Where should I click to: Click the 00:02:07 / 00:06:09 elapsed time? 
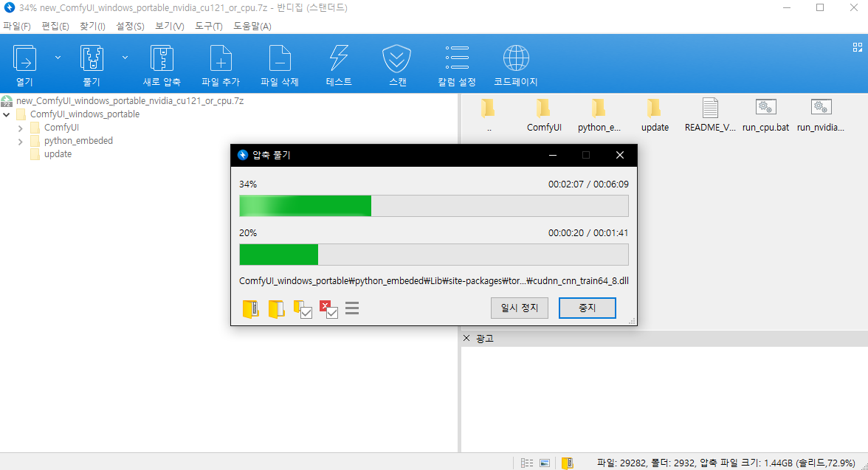(x=588, y=184)
